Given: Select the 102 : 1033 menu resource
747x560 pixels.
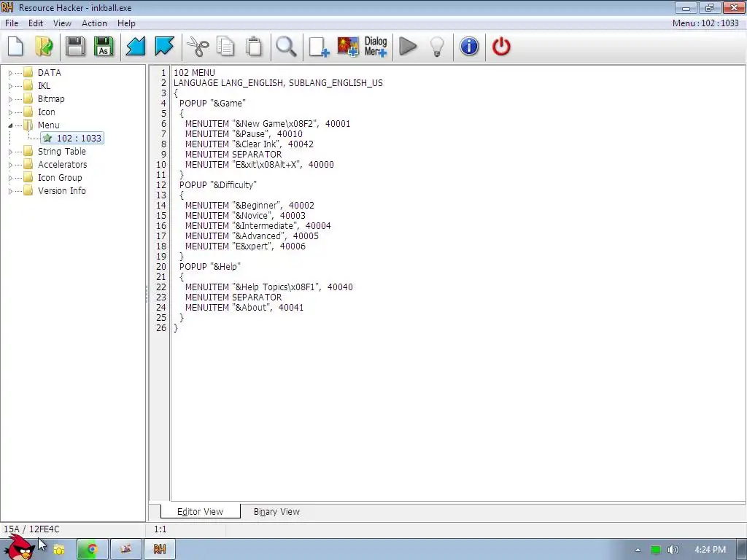Looking at the screenshot, I should 72,138.
